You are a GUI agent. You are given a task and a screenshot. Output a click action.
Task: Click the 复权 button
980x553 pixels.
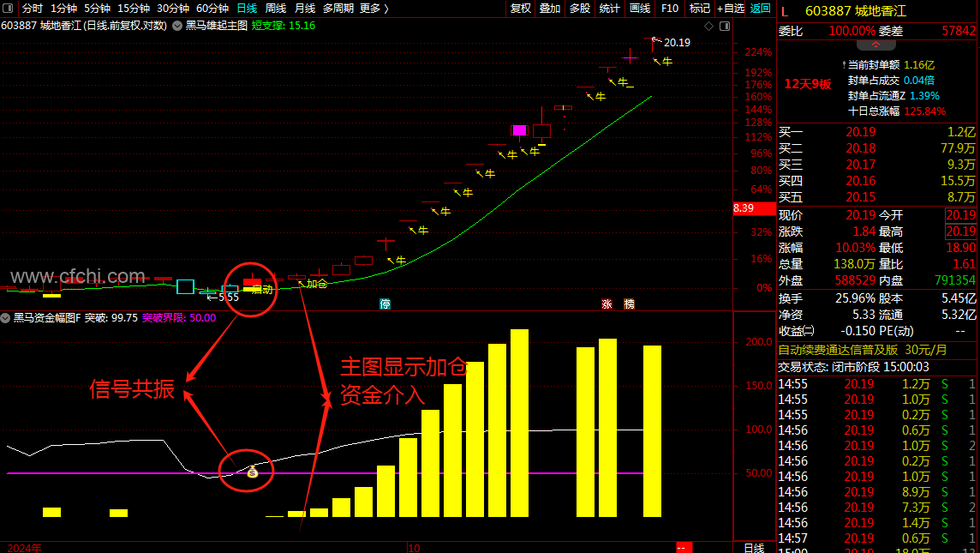521,8
